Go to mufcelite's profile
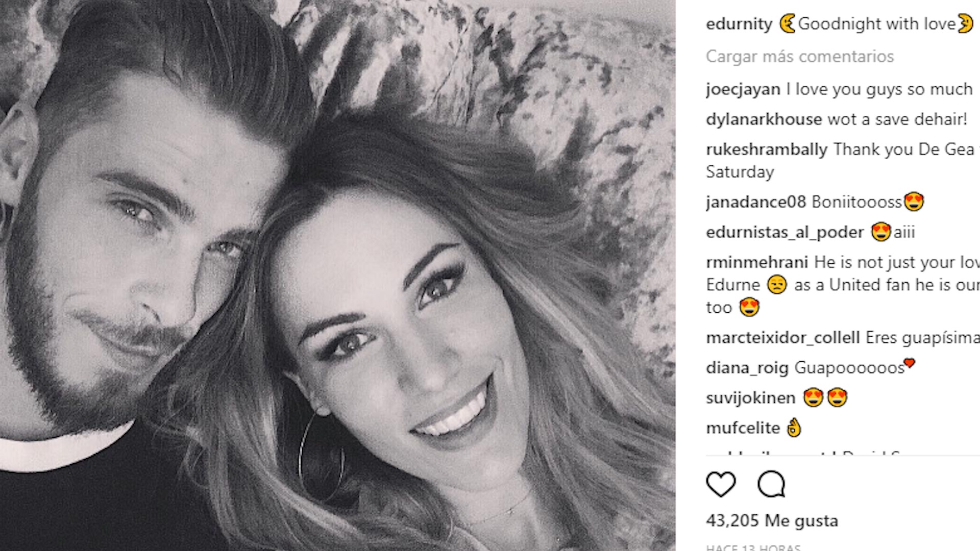980x551 pixels. 743,428
